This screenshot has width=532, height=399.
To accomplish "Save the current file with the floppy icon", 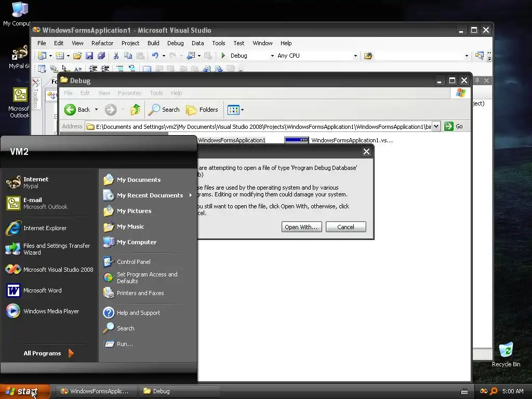I will tap(89, 56).
